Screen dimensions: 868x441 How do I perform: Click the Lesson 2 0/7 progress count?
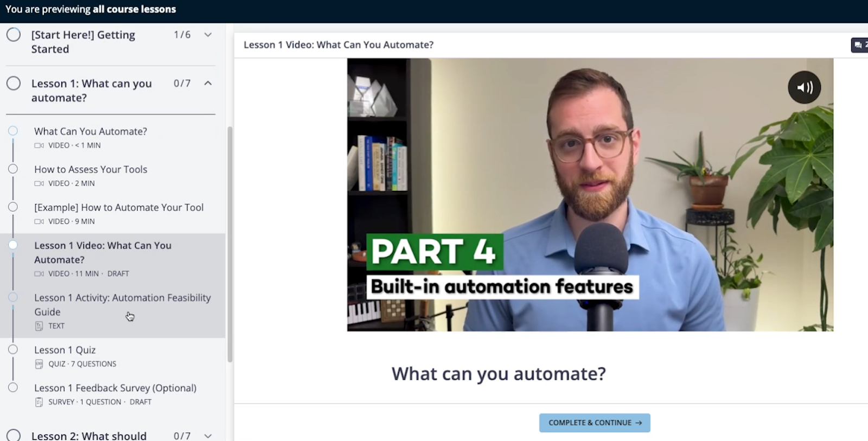pos(182,436)
